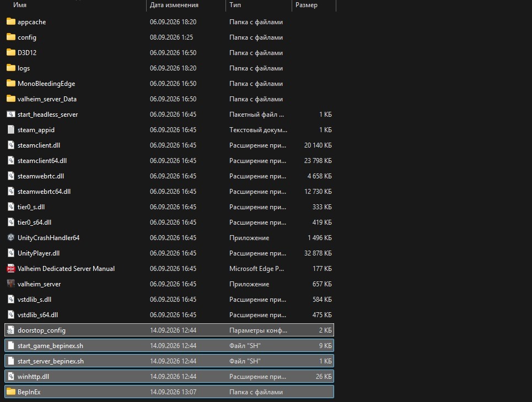Click the doorstop_config settings file icon
This screenshot has height=402, width=532.
click(11, 330)
